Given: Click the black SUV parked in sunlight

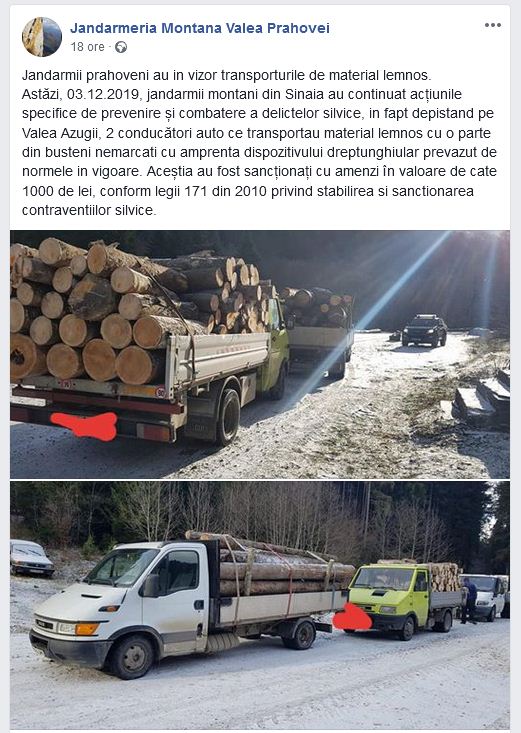Looking at the screenshot, I should (424, 330).
